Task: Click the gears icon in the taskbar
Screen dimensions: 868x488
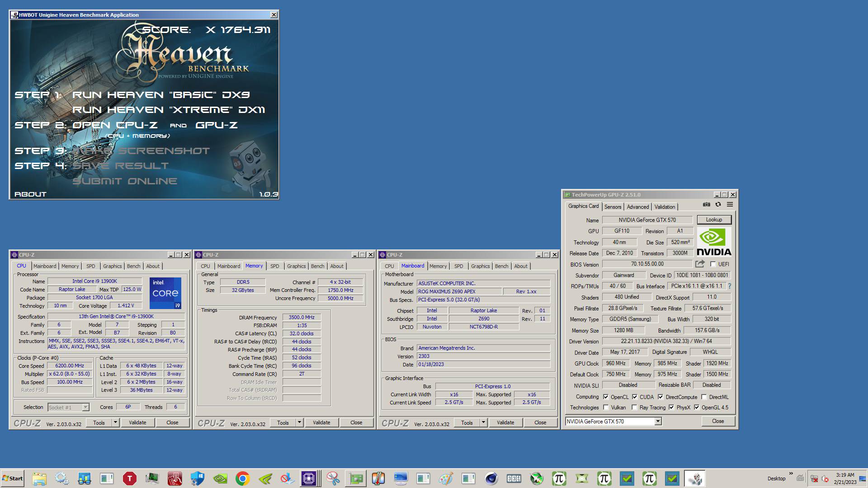Action: coord(62,479)
